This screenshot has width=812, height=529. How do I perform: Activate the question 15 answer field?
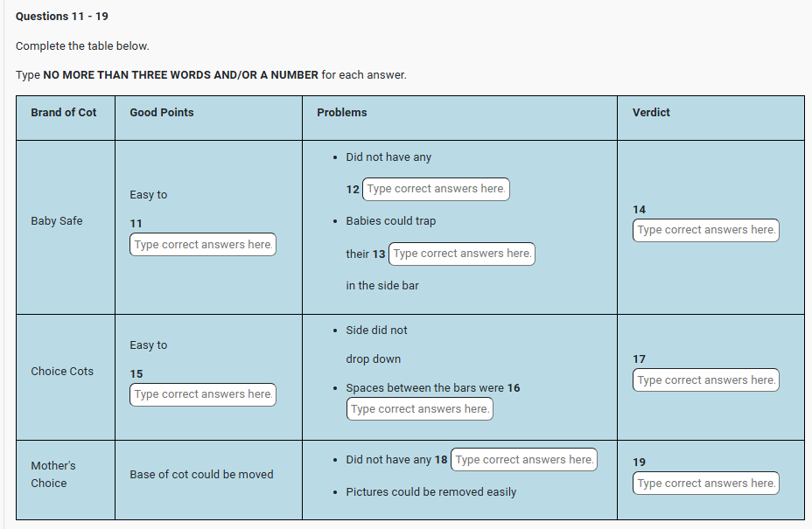click(x=203, y=394)
